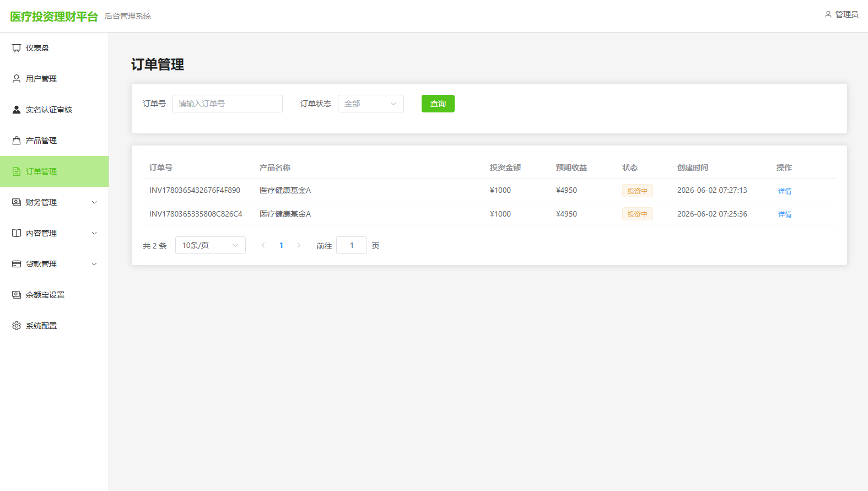The height and width of the screenshot is (491, 868).
Task: Click the 系统配置 gear icon
Action: tap(17, 326)
